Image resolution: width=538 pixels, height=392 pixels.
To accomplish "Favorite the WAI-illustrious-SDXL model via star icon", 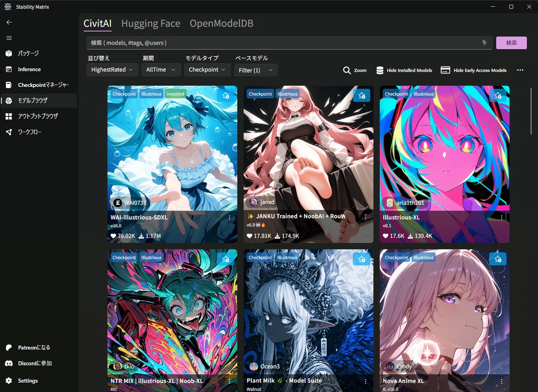I will coord(226,95).
